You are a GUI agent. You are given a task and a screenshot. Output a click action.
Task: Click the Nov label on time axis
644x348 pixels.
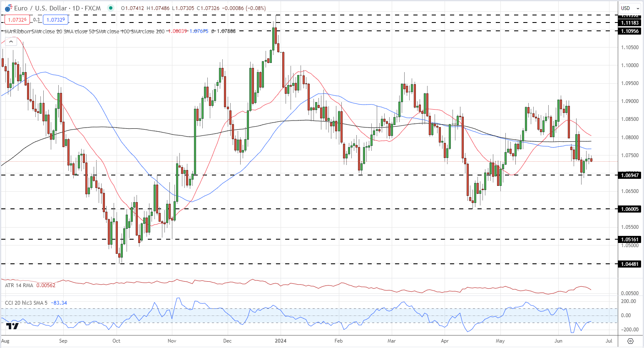pyautogui.click(x=172, y=340)
